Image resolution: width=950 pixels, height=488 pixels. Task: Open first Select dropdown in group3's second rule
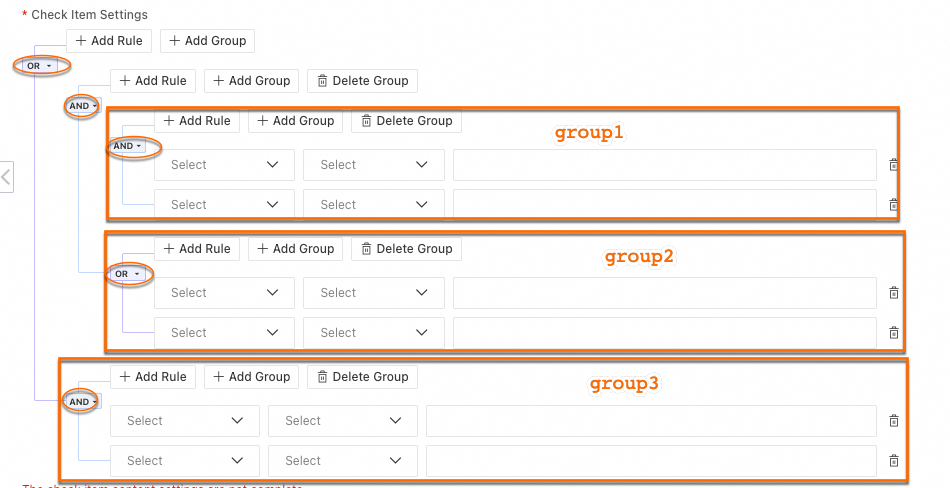(x=184, y=461)
